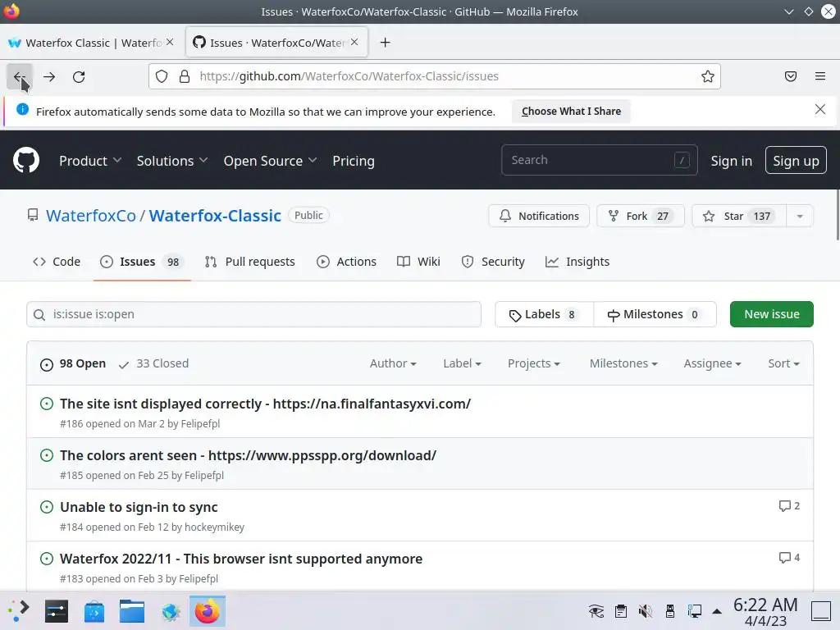The height and width of the screenshot is (630, 840).
Task: Open the Labels list
Action: [x=545, y=314]
